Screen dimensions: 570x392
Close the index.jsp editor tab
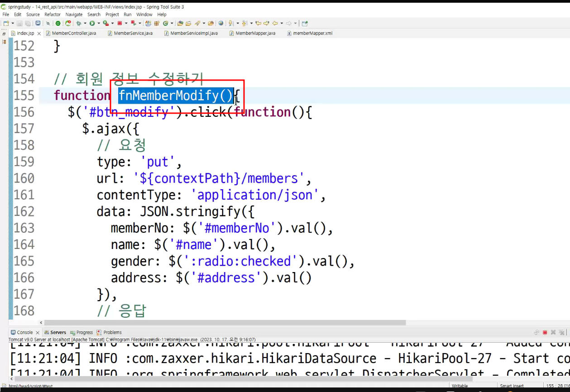pos(39,33)
